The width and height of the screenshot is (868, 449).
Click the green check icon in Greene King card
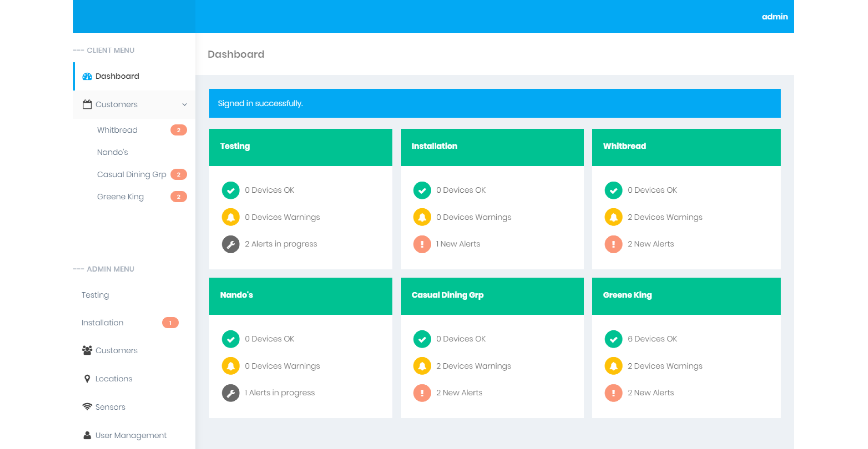click(613, 339)
